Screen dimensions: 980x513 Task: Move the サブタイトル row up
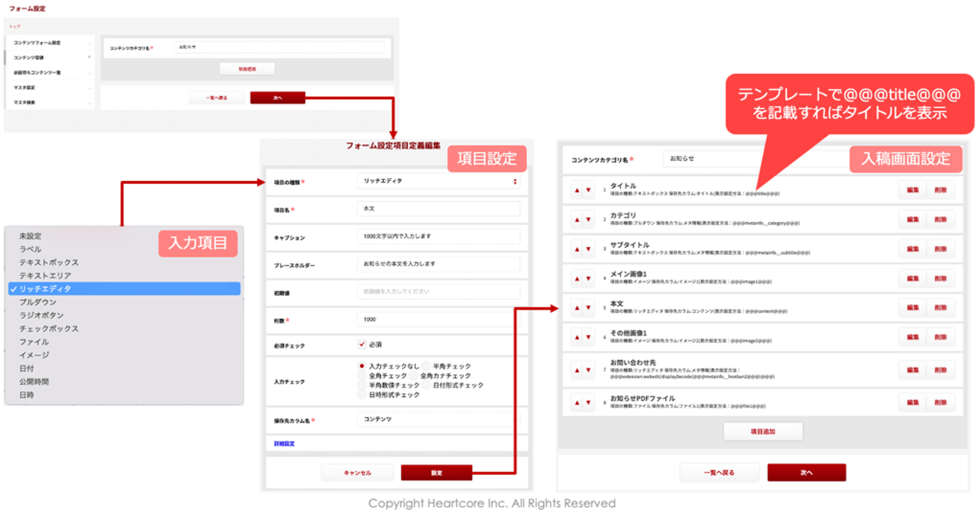pyautogui.click(x=577, y=249)
